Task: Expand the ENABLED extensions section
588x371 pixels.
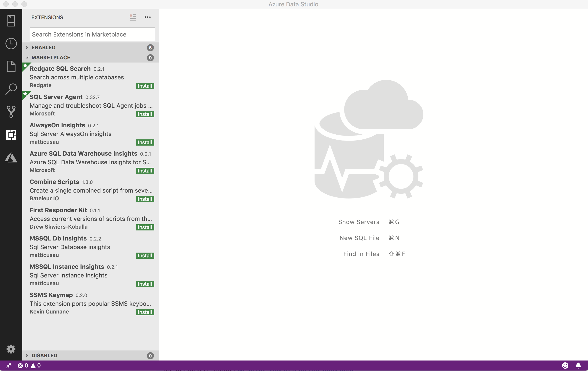Action: (27, 47)
